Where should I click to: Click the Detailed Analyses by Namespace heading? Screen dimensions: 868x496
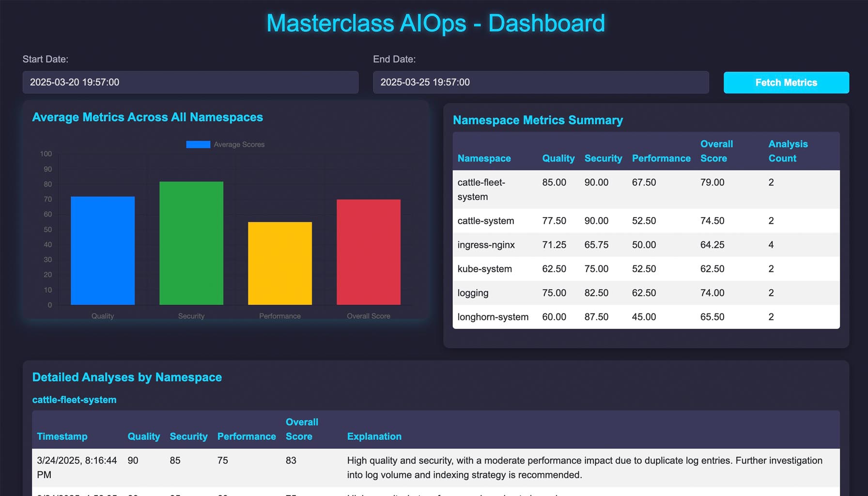click(127, 377)
